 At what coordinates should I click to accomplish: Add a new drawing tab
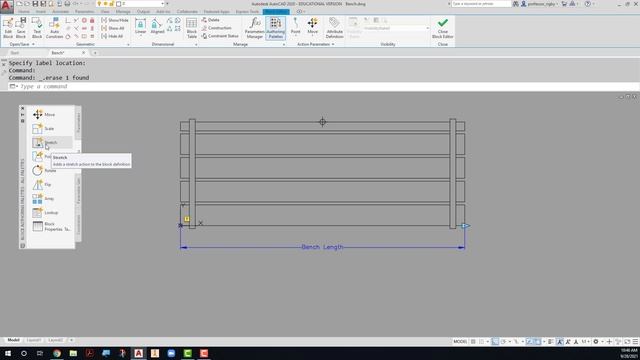(x=95, y=53)
